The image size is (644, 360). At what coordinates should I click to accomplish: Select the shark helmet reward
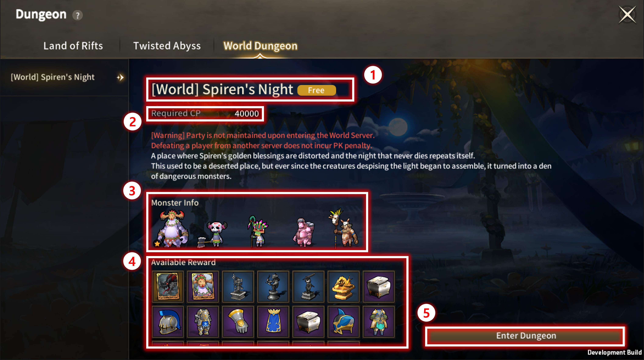coord(343,322)
